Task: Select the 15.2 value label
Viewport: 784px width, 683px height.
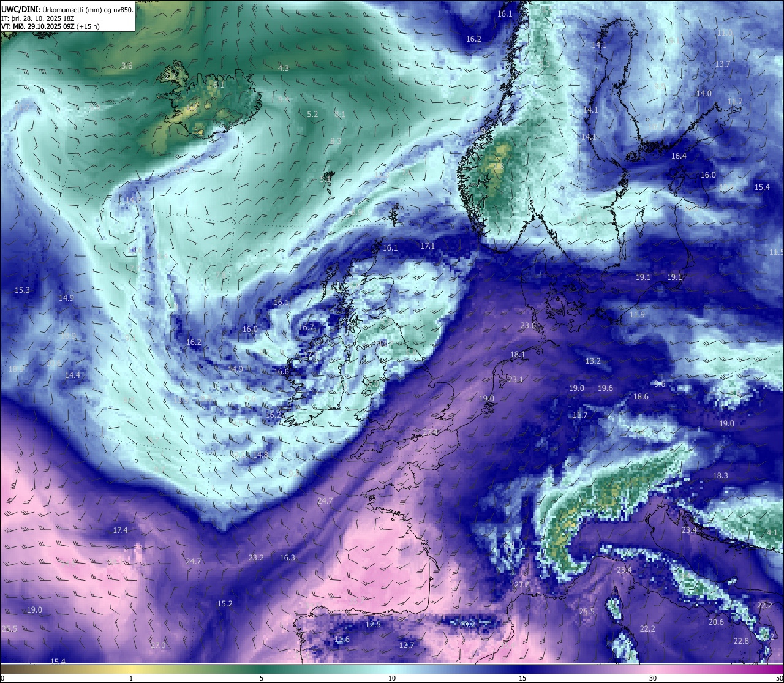Action: pyautogui.click(x=225, y=603)
